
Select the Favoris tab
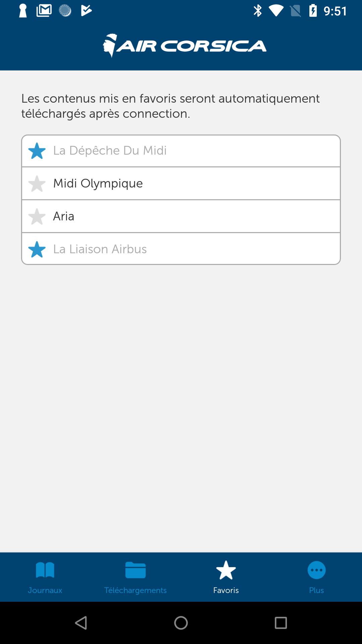[226, 577]
